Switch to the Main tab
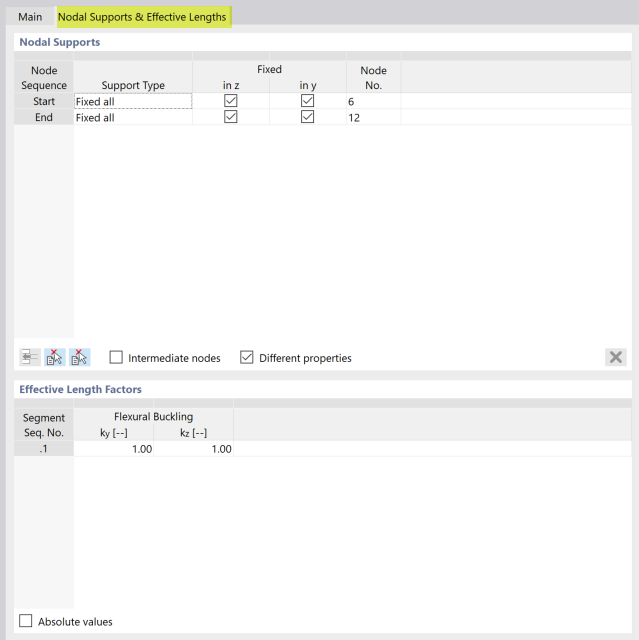The image size is (639, 640). pos(30,17)
